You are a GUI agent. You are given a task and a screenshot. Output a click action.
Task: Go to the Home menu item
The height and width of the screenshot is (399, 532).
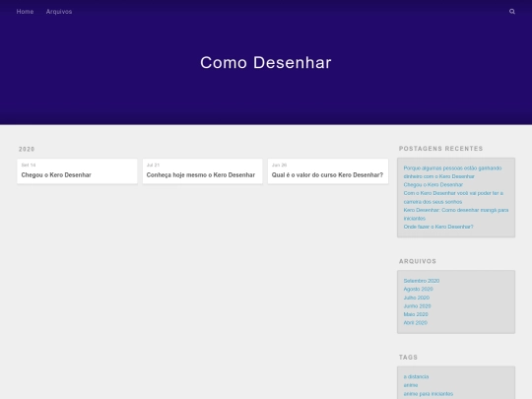[25, 12]
